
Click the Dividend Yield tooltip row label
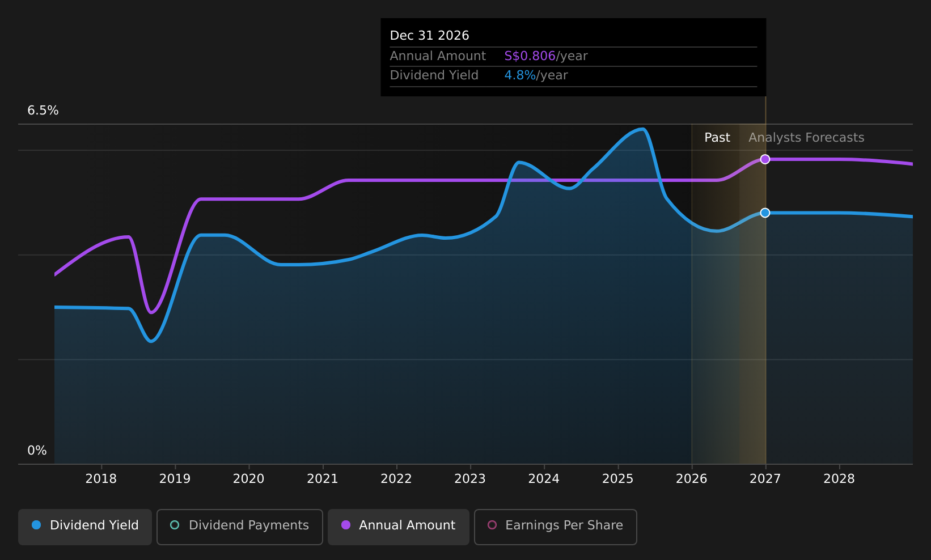(x=434, y=75)
